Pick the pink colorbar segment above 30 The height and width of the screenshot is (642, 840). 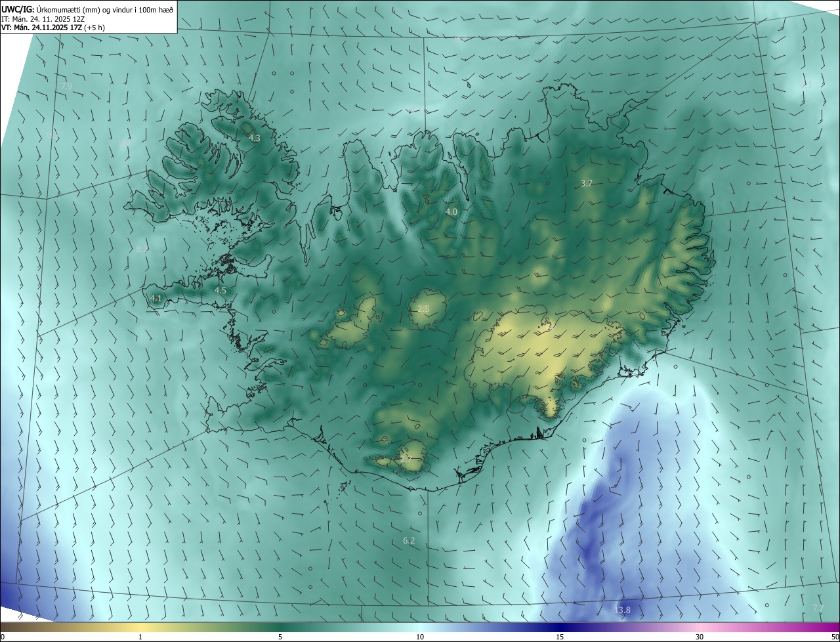pyautogui.click(x=700, y=628)
